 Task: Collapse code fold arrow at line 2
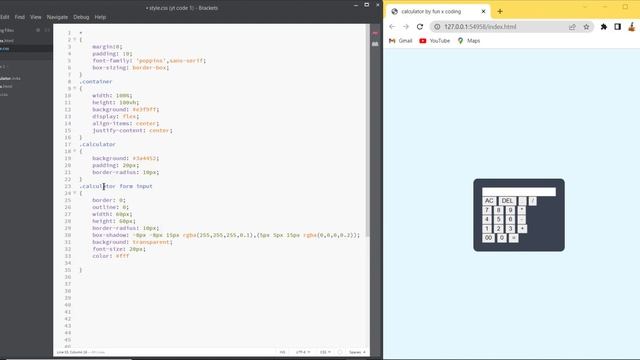75,40
